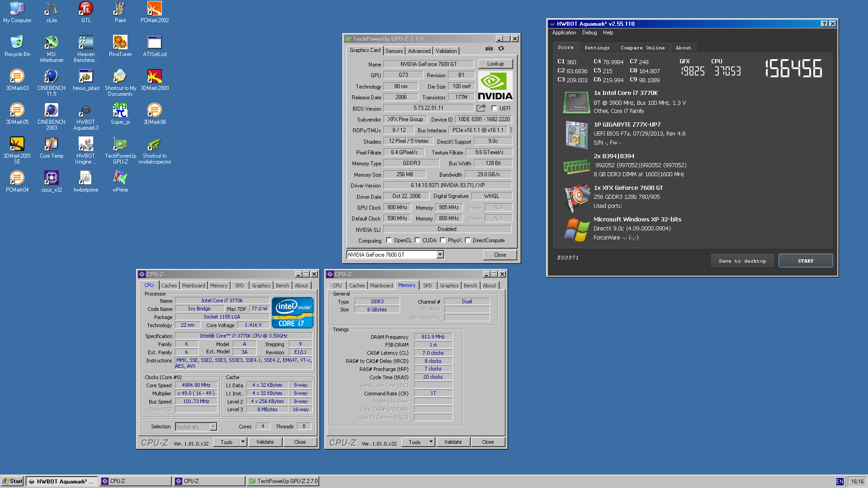Open My Computer desktop icon
The height and width of the screenshot is (488, 868).
17,12
